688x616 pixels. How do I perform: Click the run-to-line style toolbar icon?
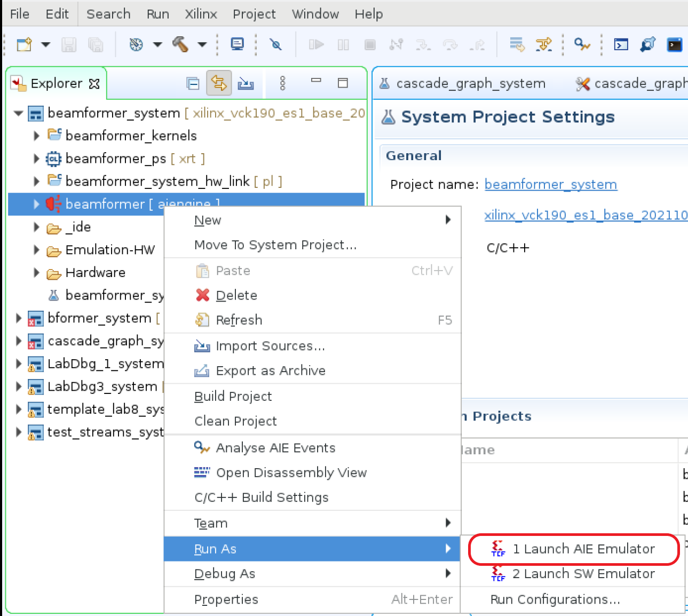[x=517, y=44]
